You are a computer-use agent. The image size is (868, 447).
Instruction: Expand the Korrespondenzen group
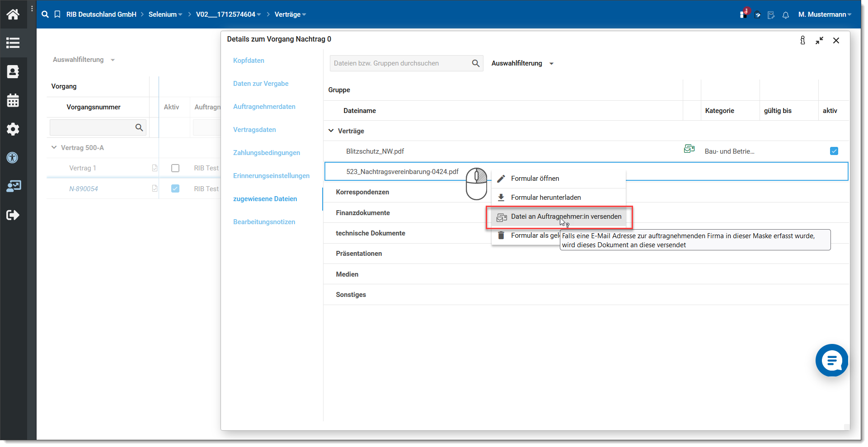pyautogui.click(x=362, y=192)
